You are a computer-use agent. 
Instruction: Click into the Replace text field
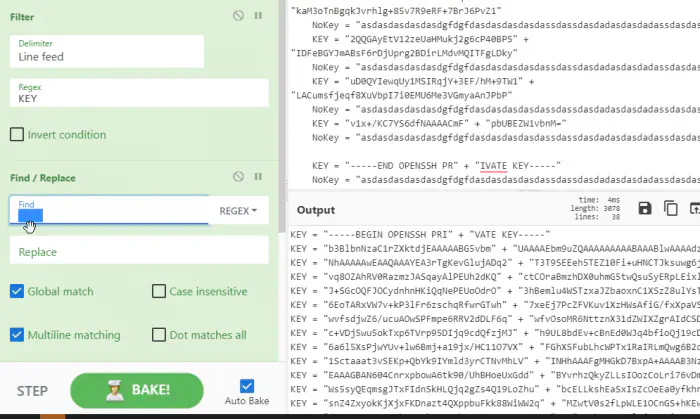139,252
